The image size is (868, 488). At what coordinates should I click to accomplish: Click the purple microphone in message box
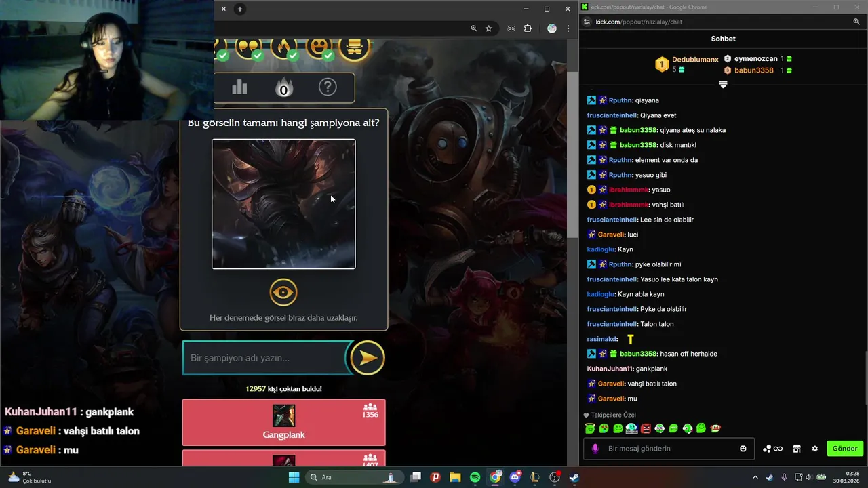point(595,449)
